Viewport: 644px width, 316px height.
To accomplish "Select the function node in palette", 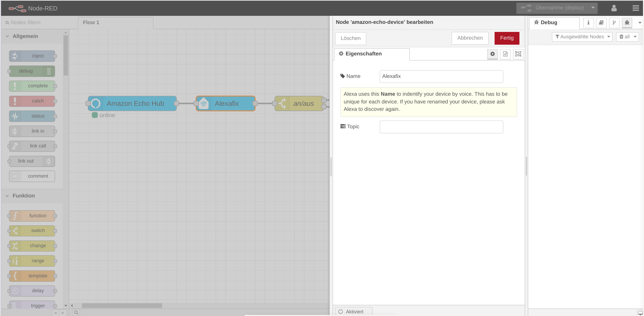I will (x=32, y=216).
